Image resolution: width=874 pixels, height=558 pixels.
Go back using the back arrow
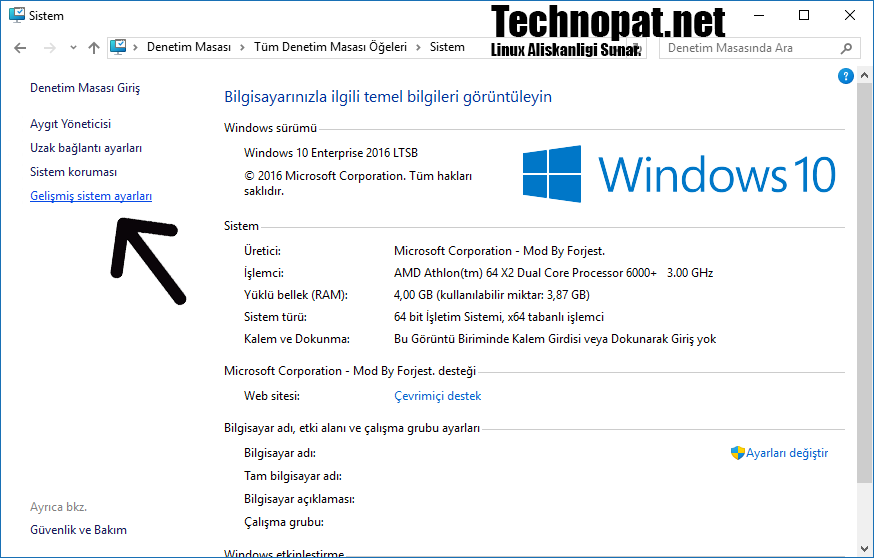coord(20,48)
